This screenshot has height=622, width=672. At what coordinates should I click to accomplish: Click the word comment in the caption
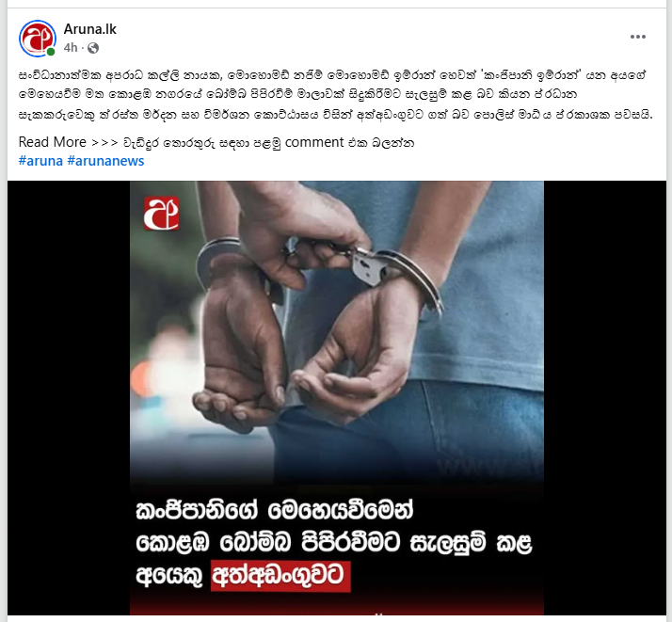314,142
